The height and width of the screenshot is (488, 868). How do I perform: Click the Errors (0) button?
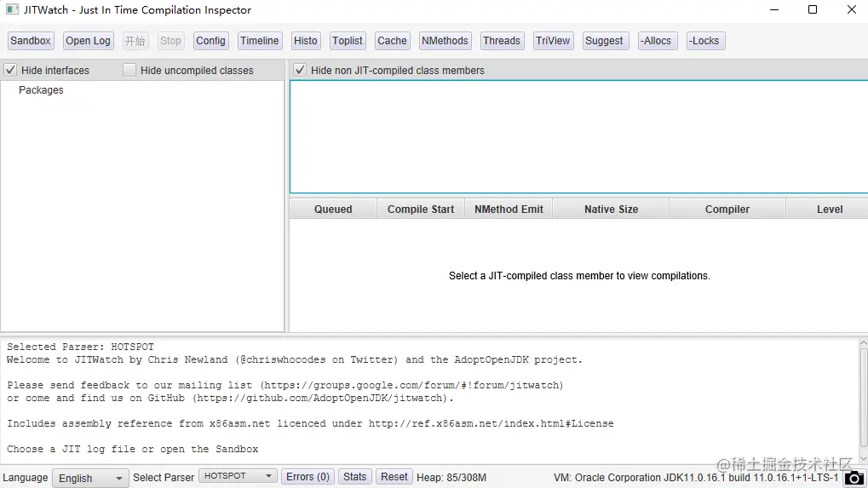pyautogui.click(x=308, y=477)
